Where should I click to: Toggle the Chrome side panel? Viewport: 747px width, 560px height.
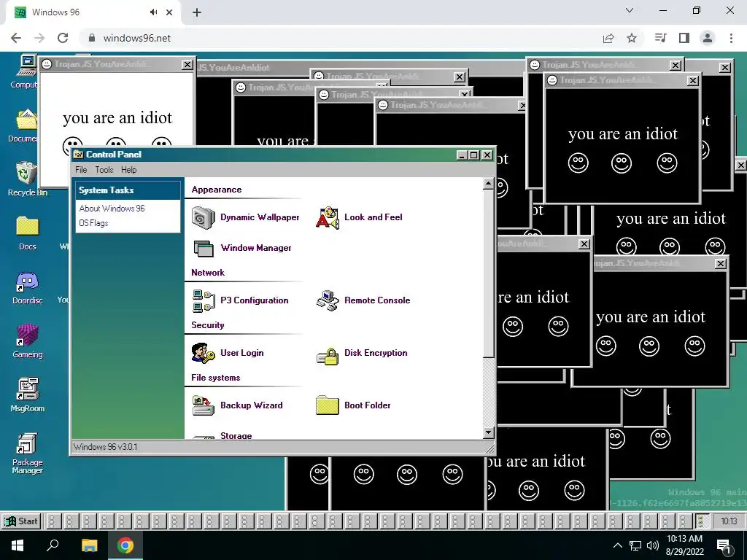tap(684, 38)
